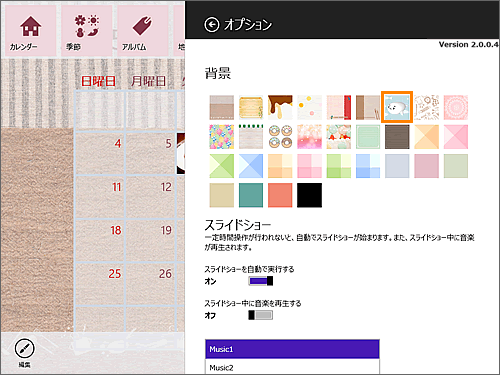Select the solid sage green background

456,166
